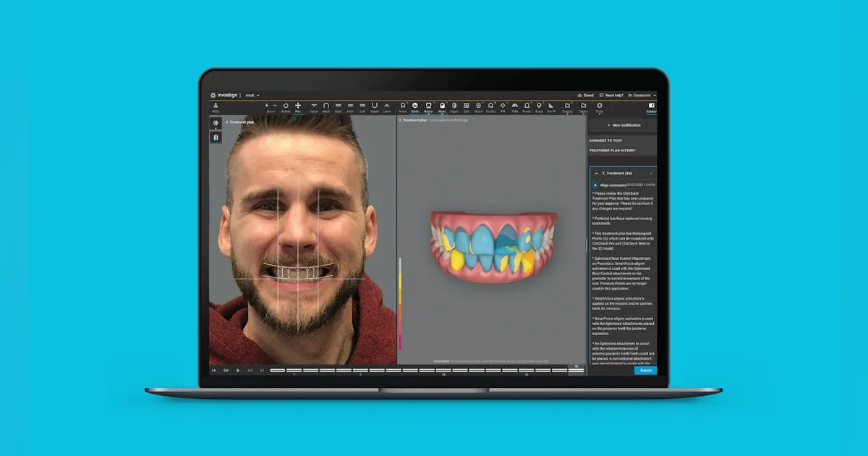Image resolution: width=868 pixels, height=456 pixels.
Task: Toggle the Sidebar visibility
Action: (651, 106)
